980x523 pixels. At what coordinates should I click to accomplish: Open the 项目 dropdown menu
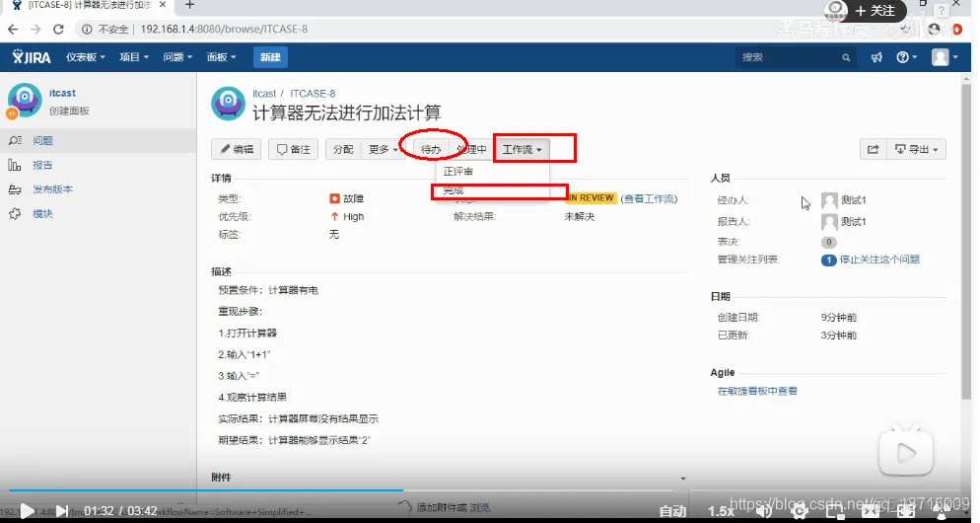(134, 57)
